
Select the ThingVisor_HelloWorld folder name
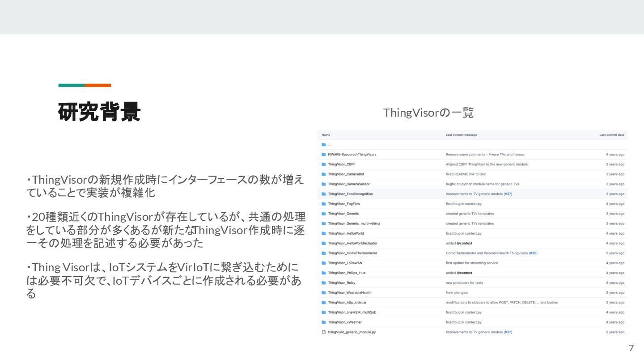pos(346,233)
